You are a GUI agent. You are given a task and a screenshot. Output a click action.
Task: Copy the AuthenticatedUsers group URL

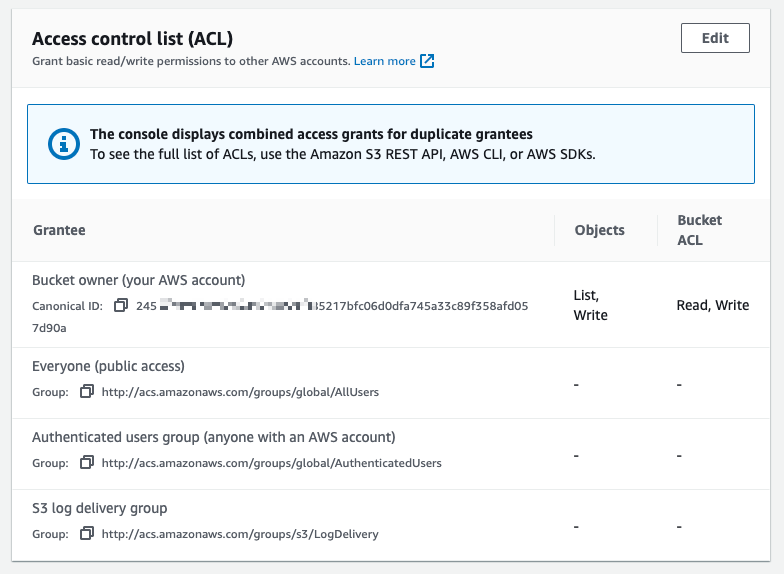tap(87, 463)
